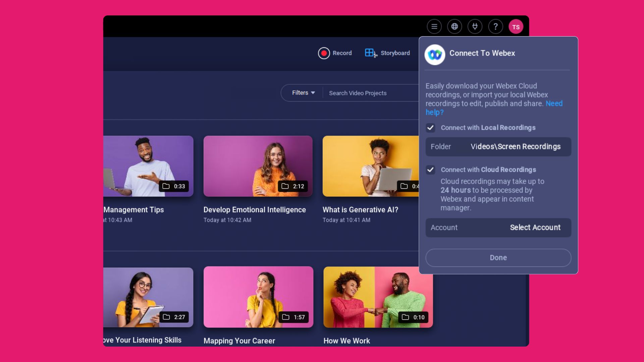The image size is (644, 362).
Task: Open the How We Work thumbnail
Action: 378,297
